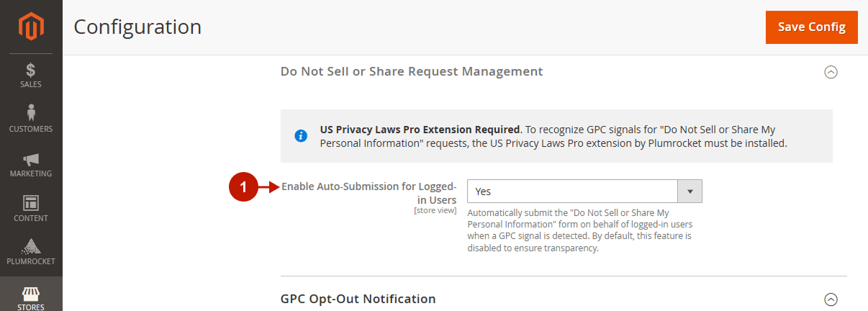Image resolution: width=868 pixels, height=311 pixels.
Task: Click the [store view] scope label
Action: point(435,210)
